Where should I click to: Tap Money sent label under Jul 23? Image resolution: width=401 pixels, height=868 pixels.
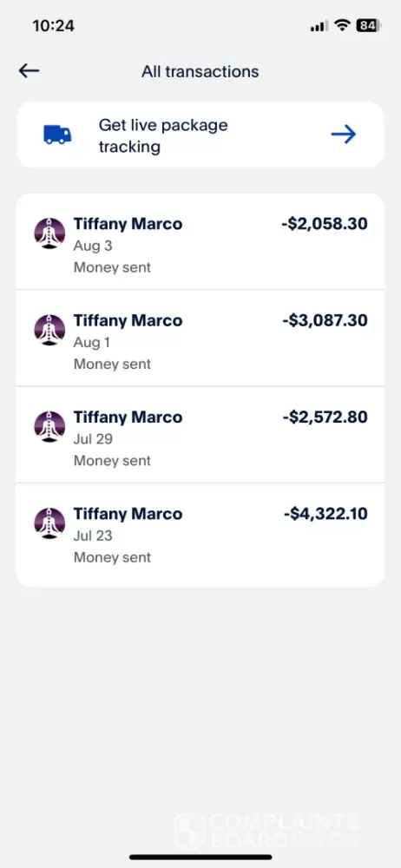(113, 557)
